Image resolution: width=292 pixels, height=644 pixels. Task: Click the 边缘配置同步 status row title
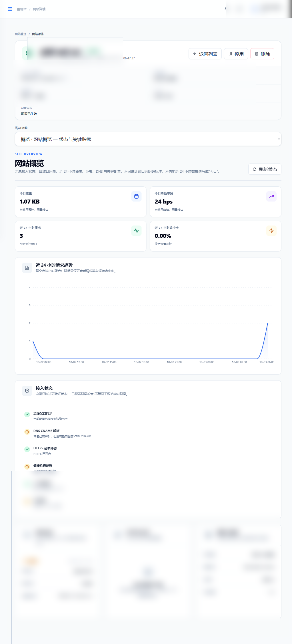pyautogui.click(x=43, y=413)
